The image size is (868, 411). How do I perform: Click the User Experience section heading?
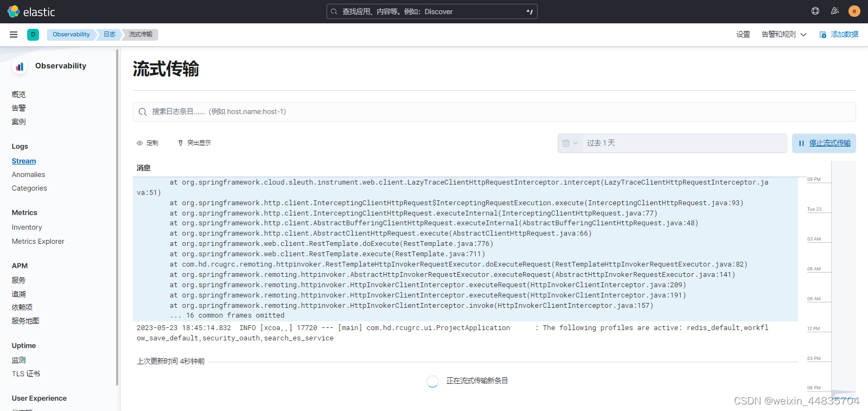39,399
